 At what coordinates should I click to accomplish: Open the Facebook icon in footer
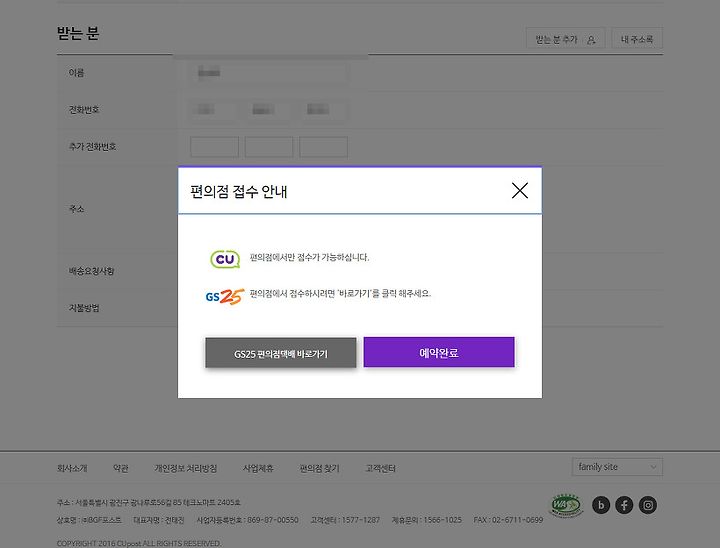click(624, 505)
